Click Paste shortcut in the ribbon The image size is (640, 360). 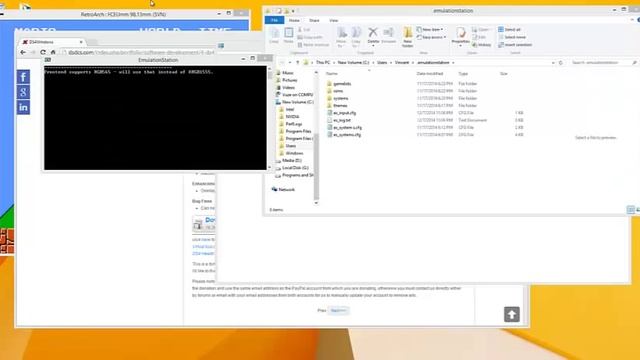[x=313, y=44]
